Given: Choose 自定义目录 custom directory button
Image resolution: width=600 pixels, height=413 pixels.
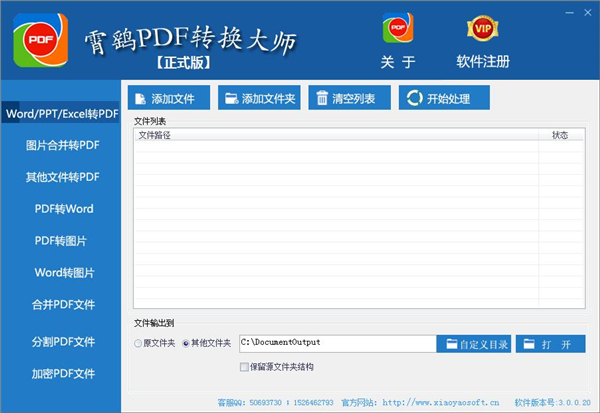Looking at the screenshot, I should click(x=476, y=344).
